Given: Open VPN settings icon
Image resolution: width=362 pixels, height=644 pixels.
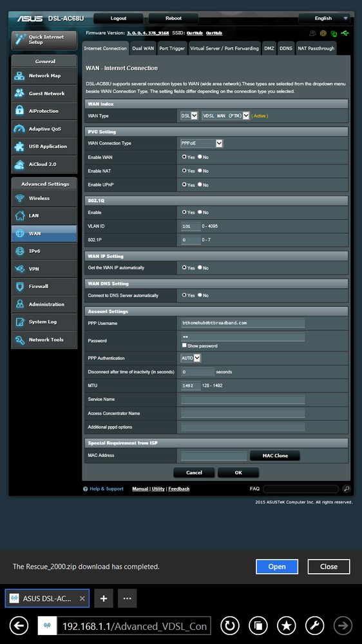Looking at the screenshot, I should click(19, 269).
